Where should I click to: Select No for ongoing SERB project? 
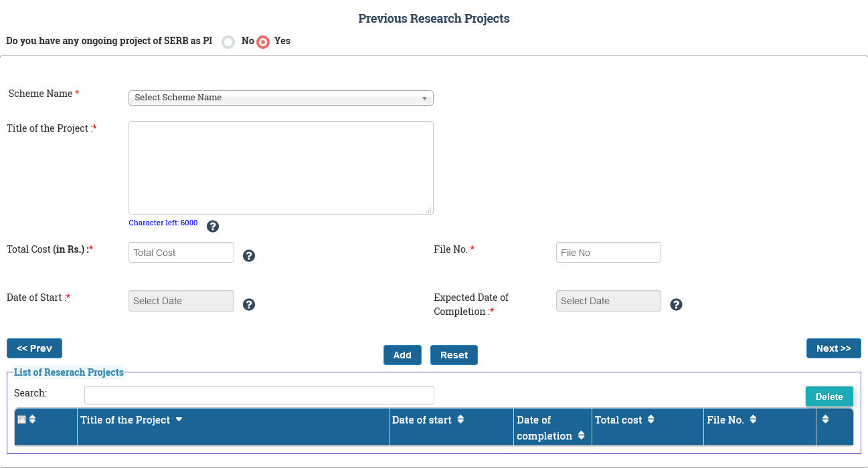228,41
